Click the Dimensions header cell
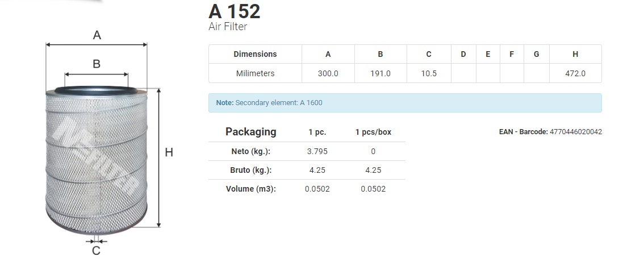644x261 pixels. [255, 54]
